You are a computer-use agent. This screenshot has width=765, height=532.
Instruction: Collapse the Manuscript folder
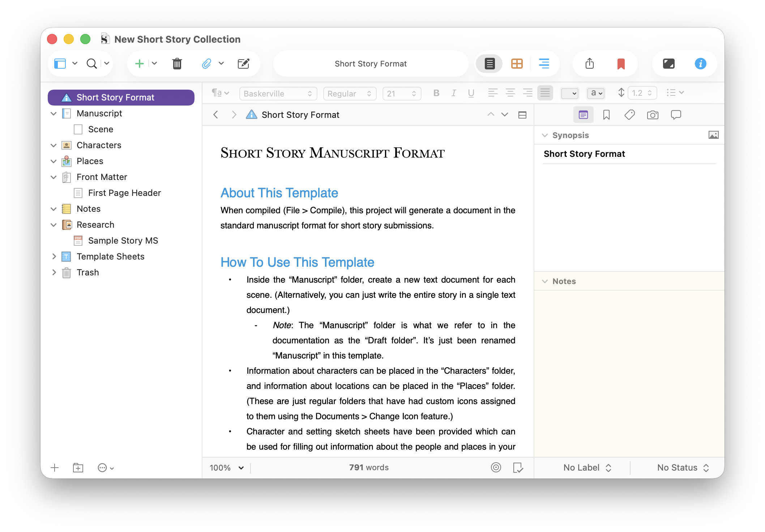point(54,113)
